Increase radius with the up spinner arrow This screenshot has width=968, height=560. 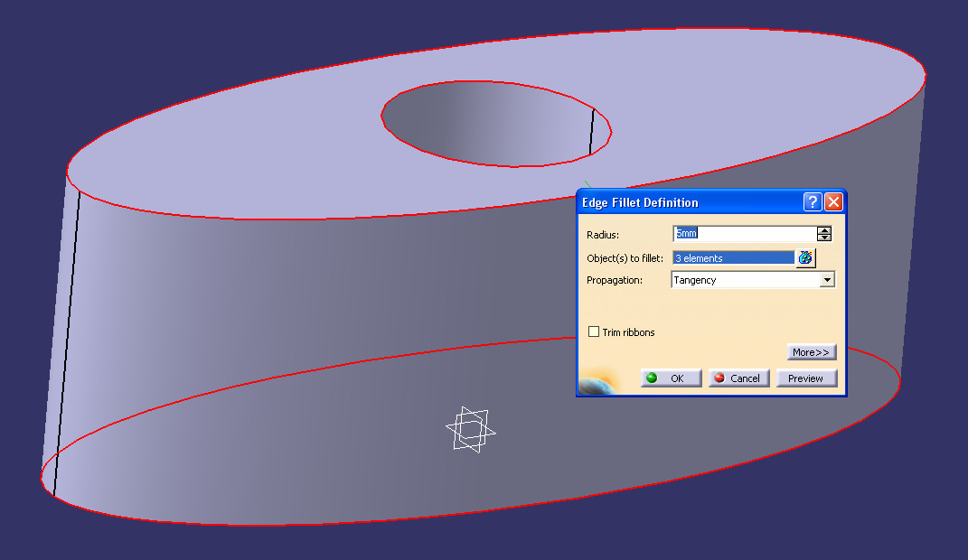(824, 230)
